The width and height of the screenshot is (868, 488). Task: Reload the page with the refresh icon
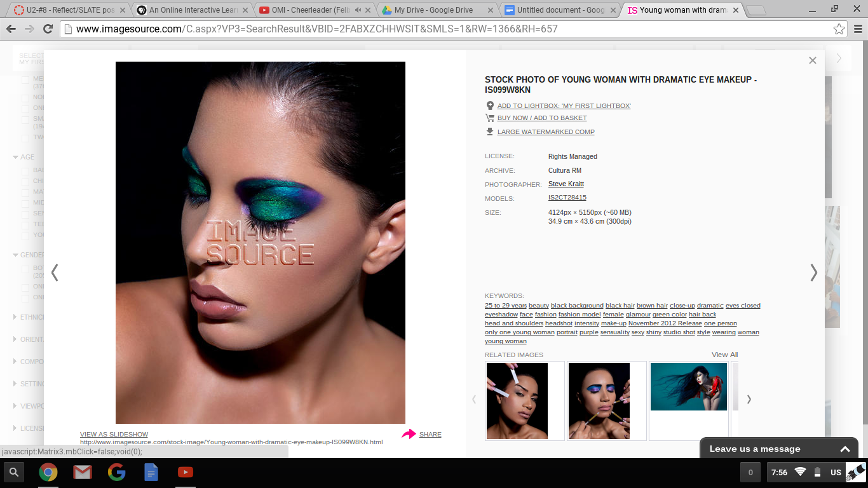[48, 29]
